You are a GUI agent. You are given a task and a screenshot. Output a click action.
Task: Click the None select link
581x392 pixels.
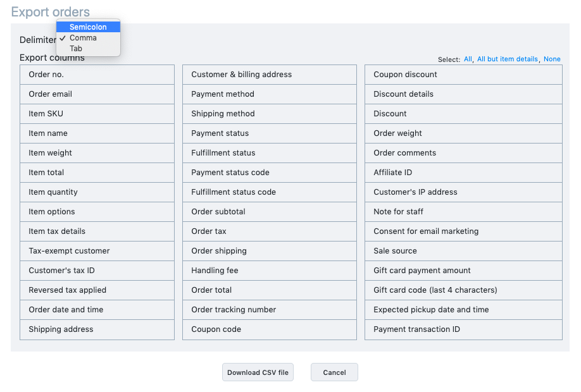pyautogui.click(x=552, y=59)
